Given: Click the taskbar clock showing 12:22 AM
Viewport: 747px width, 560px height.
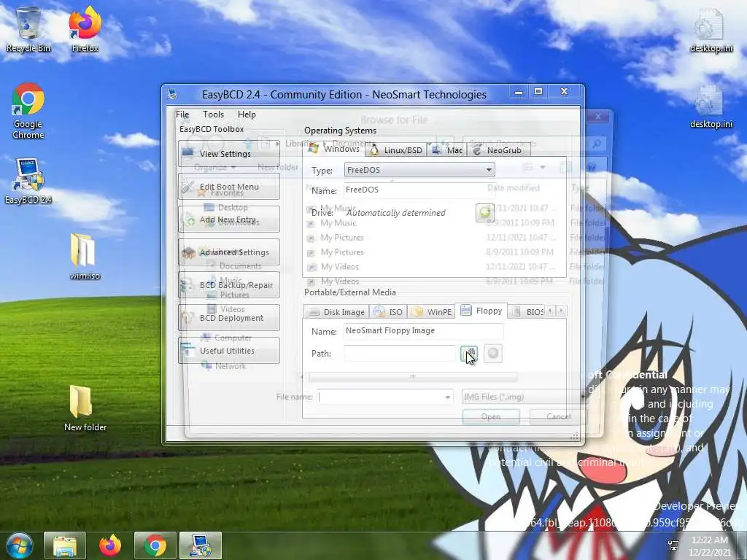Looking at the screenshot, I should coord(710,546).
